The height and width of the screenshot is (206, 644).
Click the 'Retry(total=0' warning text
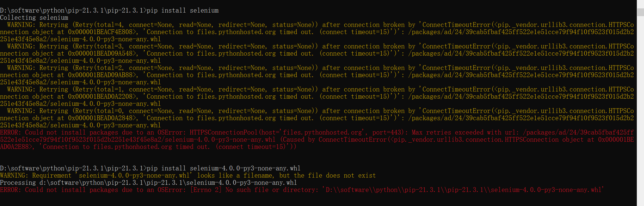coord(98,111)
